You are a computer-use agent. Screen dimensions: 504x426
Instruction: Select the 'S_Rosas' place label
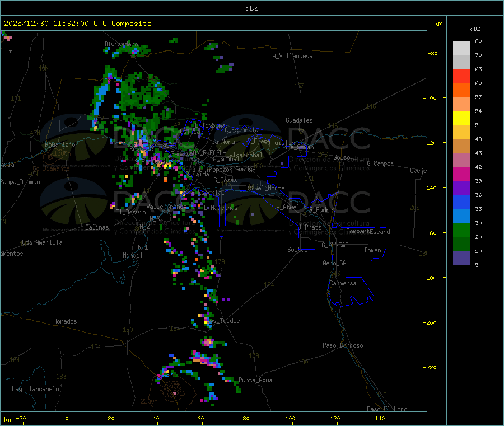click(x=225, y=180)
